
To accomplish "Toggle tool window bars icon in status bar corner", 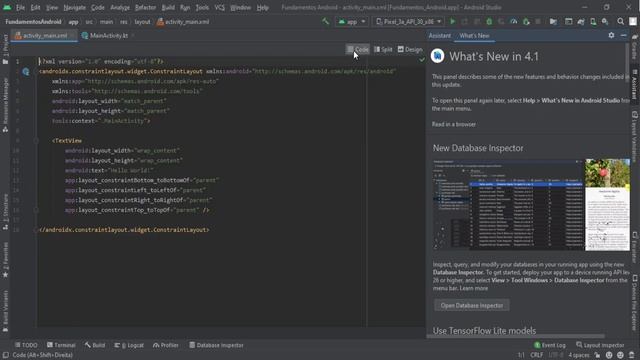I will pos(5,355).
